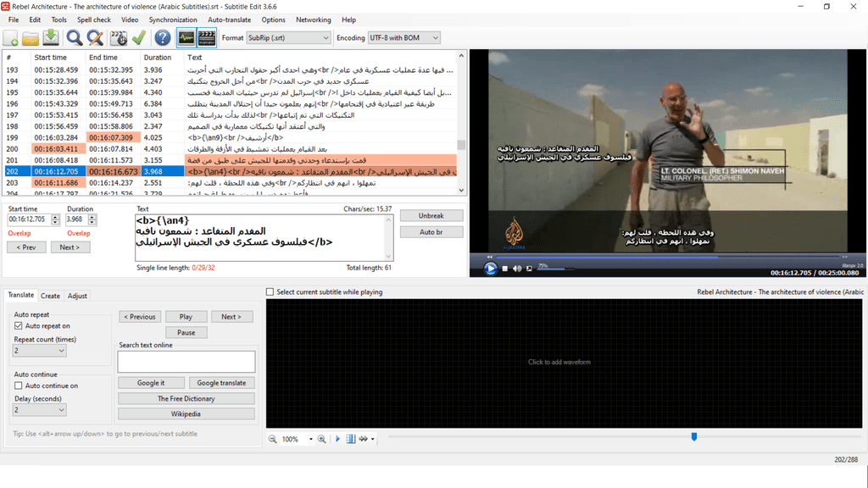Uncheck the 'Auto repeat on' checkbox
Screen dimensions: 868x488
point(19,326)
